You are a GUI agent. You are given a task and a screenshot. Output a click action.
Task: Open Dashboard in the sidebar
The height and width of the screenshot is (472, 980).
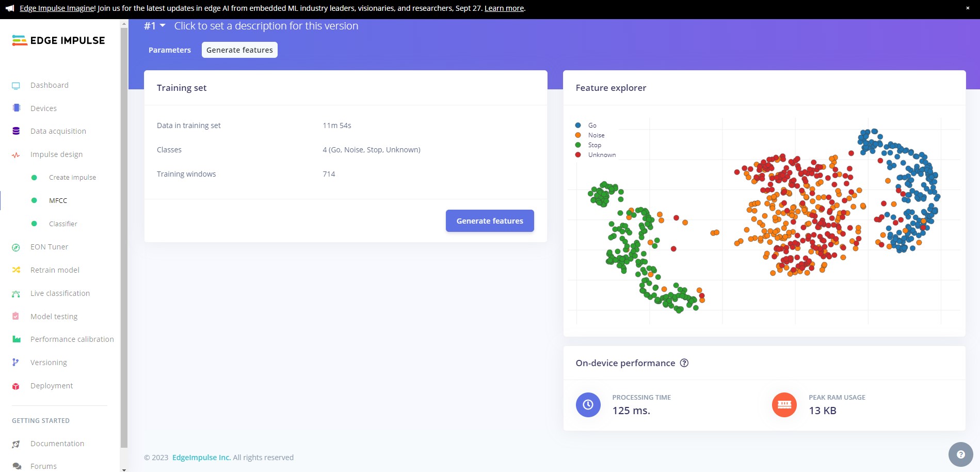pos(50,85)
